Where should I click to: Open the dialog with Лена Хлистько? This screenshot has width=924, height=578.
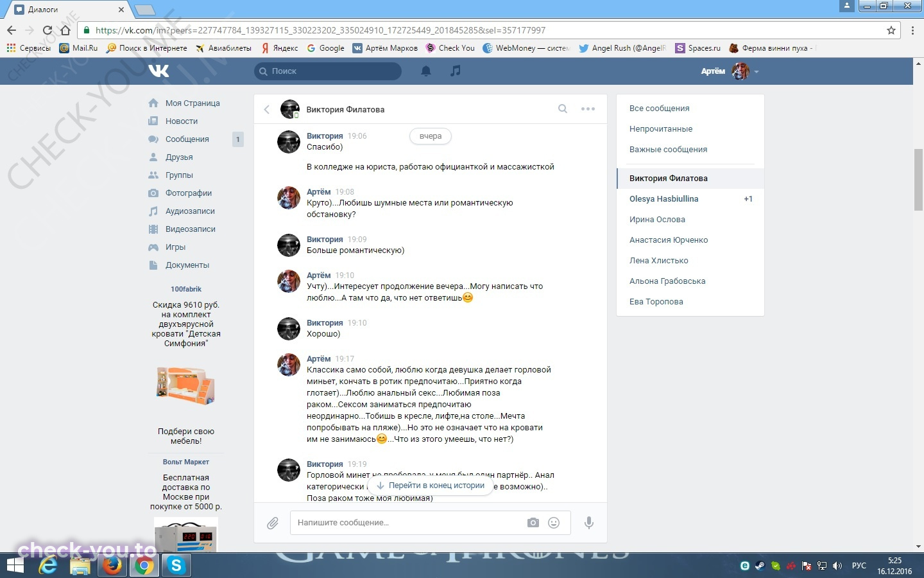(690, 260)
